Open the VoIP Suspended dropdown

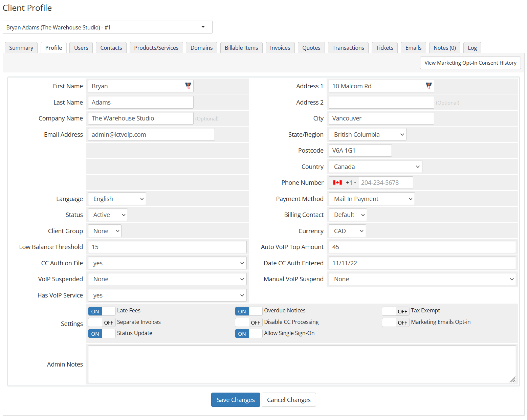tap(167, 279)
